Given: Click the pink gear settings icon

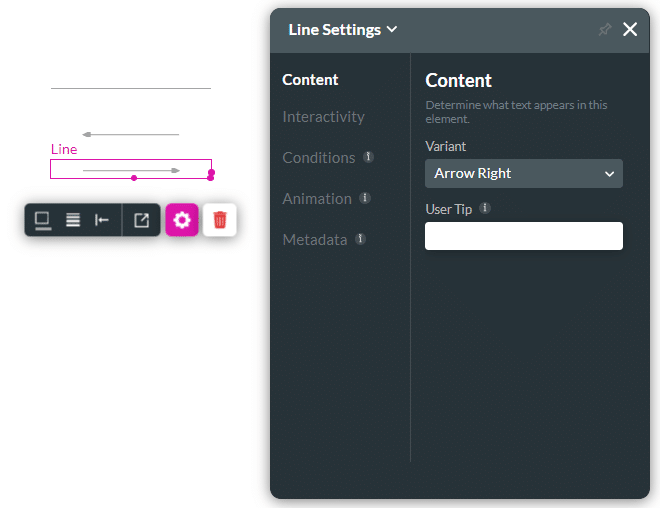Looking at the screenshot, I should (x=181, y=220).
